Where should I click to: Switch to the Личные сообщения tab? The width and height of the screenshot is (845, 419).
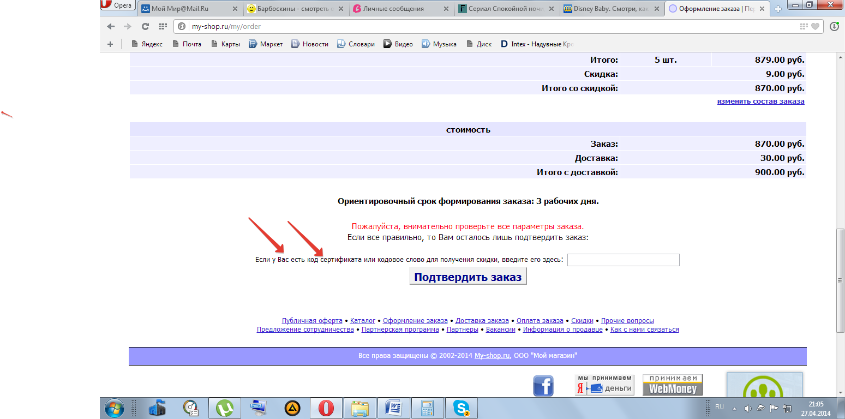[392, 9]
